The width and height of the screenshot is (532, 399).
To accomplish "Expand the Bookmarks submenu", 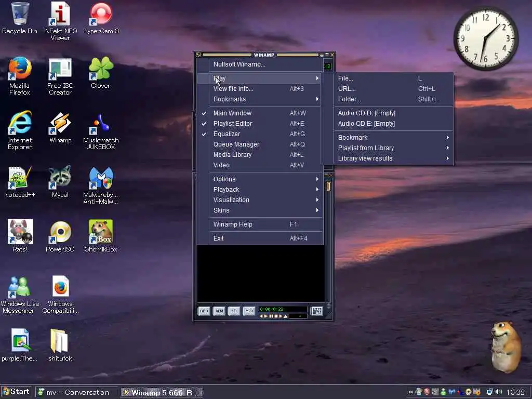I will [260, 99].
